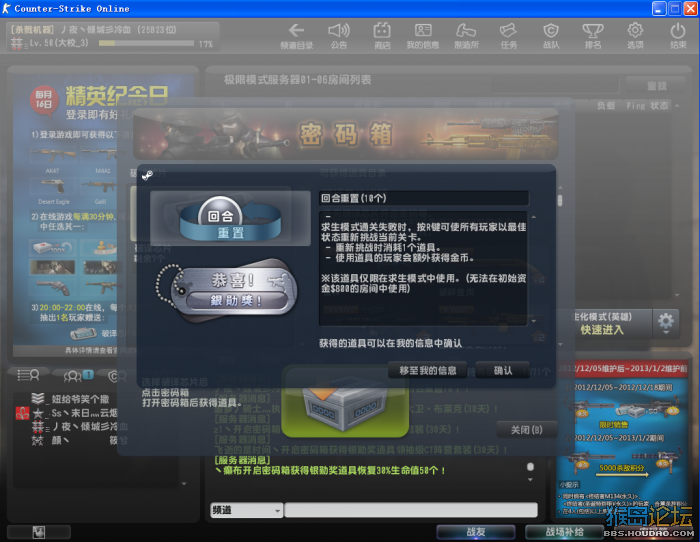Viewport: 700px width, 542px height.
Task: Open the clan (战队) shield icon
Action: (x=551, y=36)
